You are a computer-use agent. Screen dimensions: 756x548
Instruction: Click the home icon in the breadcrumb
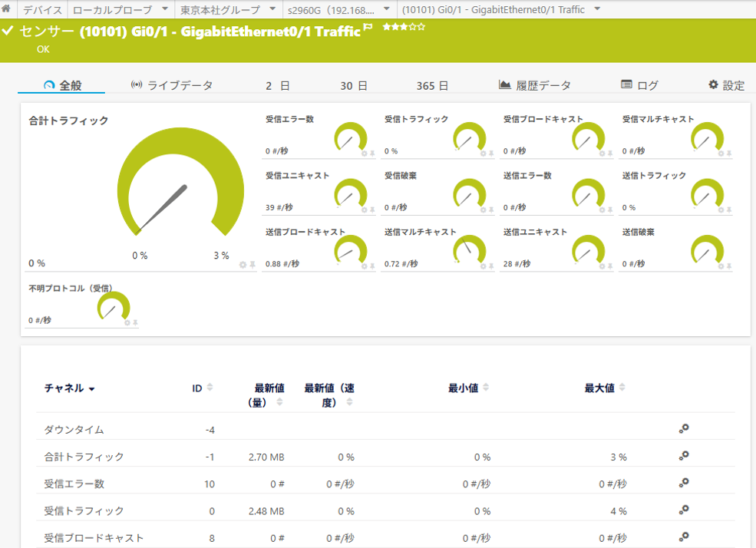coord(6,9)
